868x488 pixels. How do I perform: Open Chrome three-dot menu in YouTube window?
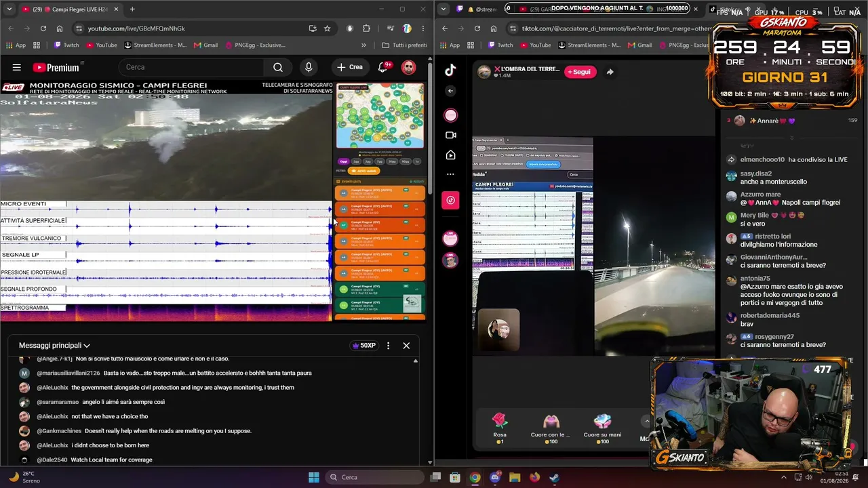(x=422, y=28)
